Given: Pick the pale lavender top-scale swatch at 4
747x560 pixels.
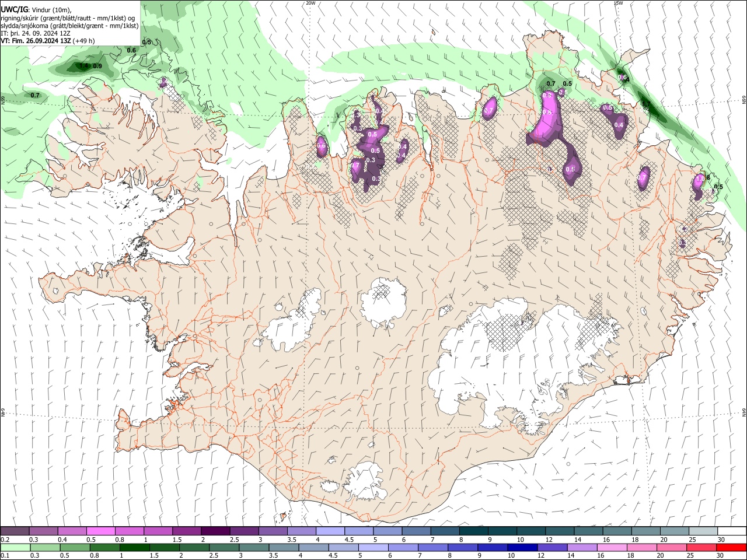Looking at the screenshot, I should (330, 531).
